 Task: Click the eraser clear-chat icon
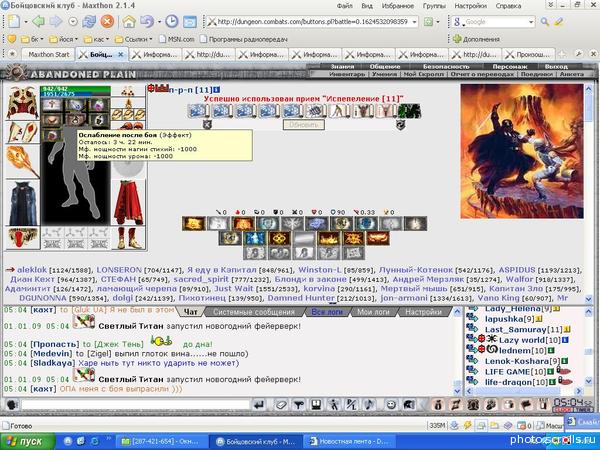280,404
